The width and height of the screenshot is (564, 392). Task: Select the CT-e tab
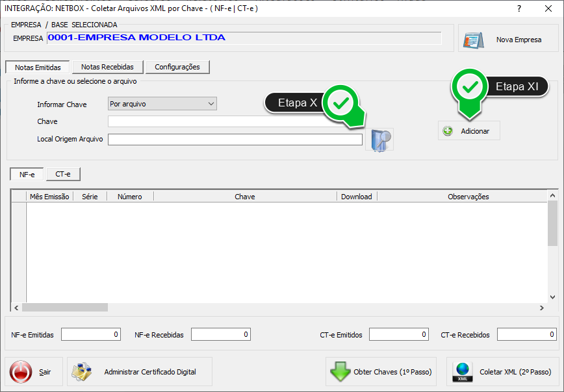click(63, 174)
